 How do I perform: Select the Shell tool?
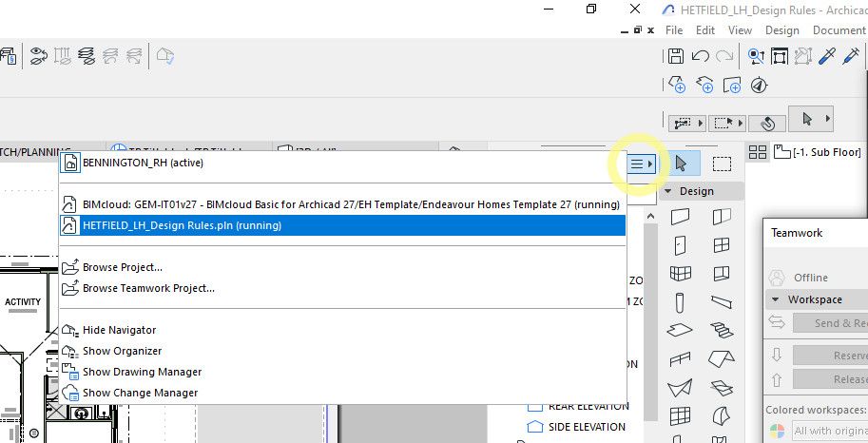pos(681,388)
